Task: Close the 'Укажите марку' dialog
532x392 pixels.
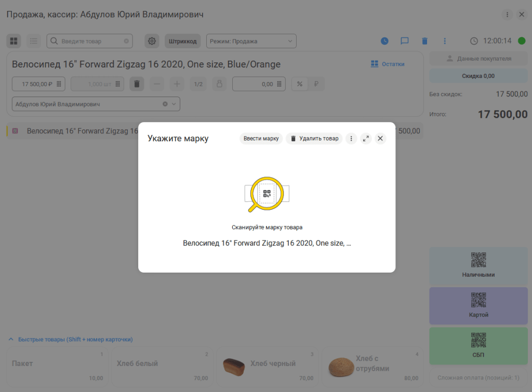Action: (380, 139)
